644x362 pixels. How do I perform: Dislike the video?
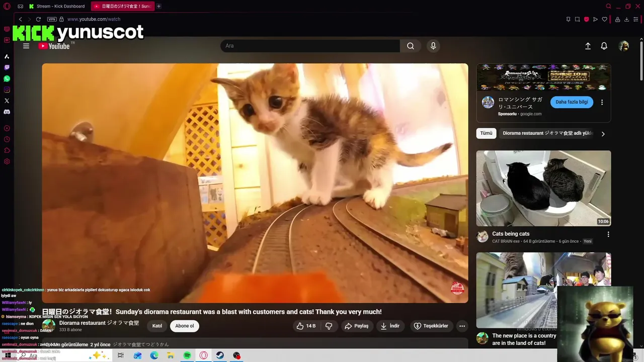click(x=329, y=326)
